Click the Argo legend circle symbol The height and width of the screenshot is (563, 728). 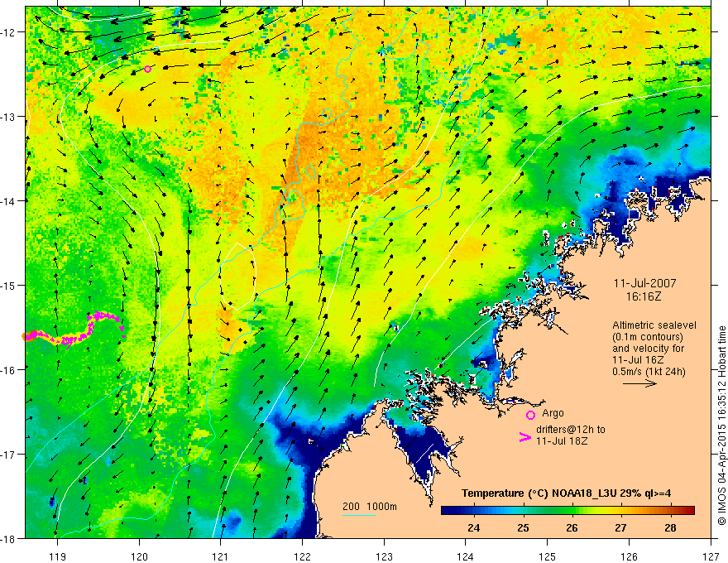click(x=530, y=415)
